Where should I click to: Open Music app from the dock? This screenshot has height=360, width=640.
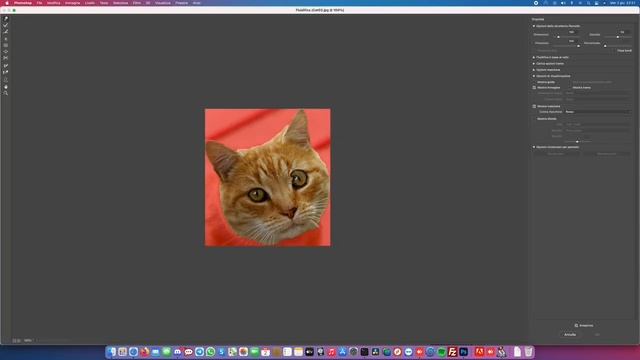coord(331,352)
